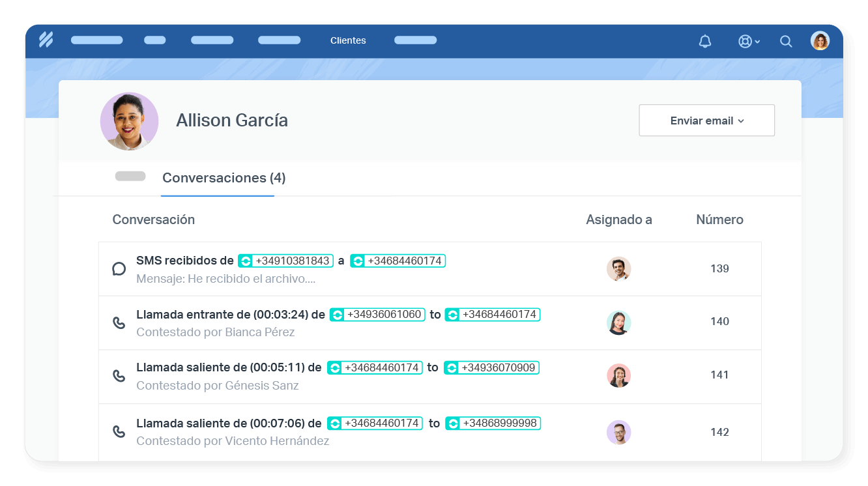The image size is (868, 486).
Task: Click the incoming call phone icon
Action: 119,321
